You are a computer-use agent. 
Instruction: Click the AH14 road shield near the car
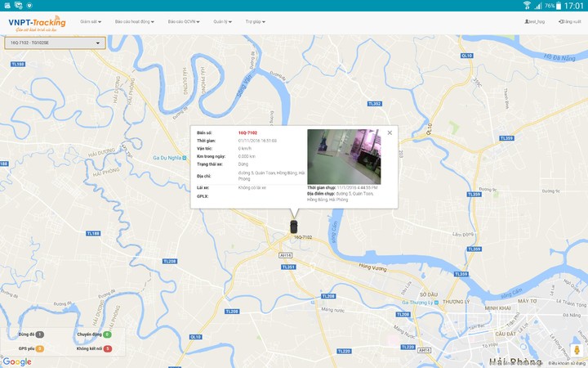285,255
